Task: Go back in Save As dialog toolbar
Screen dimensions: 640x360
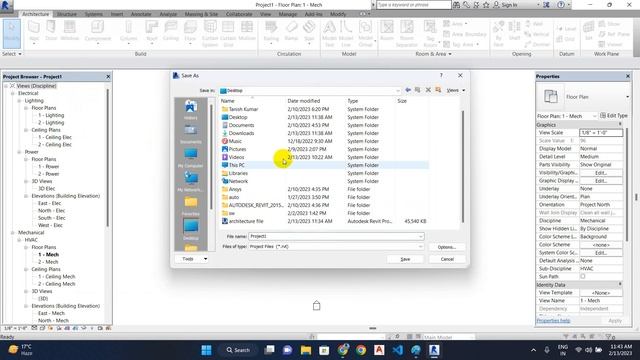Action: tap(408, 90)
